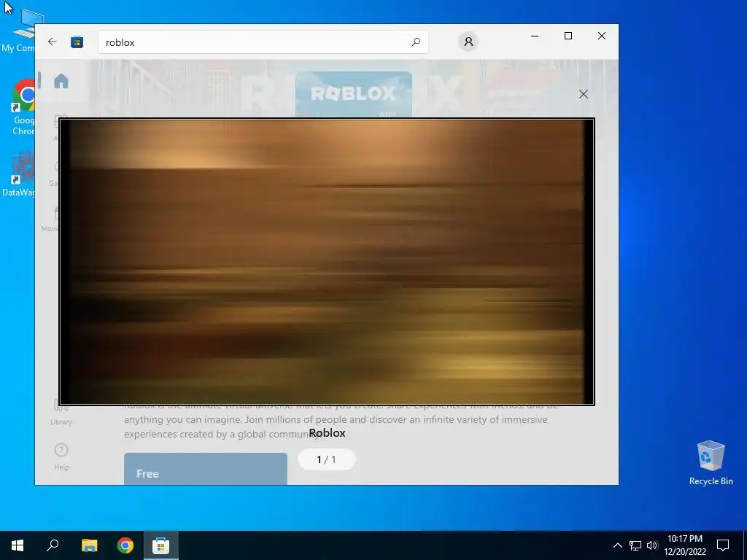
Task: Select the Recycle Bin desktop icon
Action: pos(711,463)
